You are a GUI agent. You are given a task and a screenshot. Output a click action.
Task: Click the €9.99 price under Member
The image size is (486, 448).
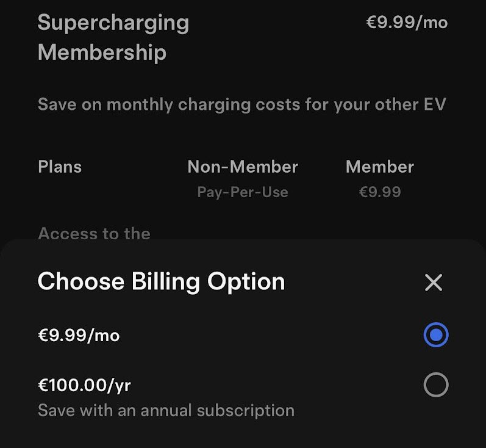coord(380,193)
